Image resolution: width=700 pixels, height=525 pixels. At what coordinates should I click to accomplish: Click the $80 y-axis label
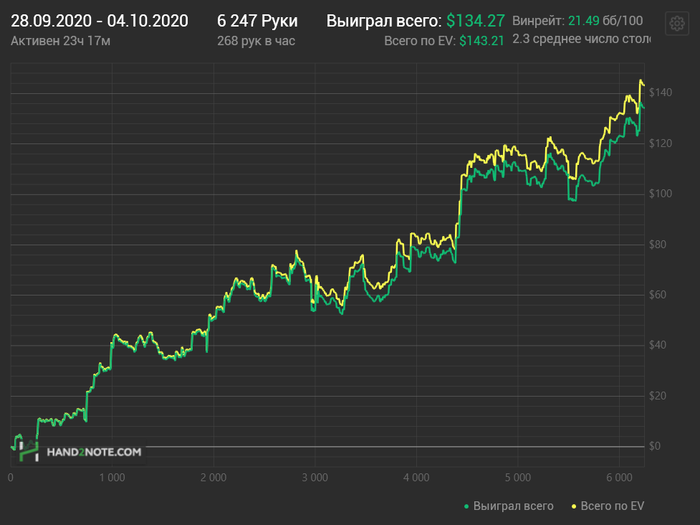click(x=657, y=244)
